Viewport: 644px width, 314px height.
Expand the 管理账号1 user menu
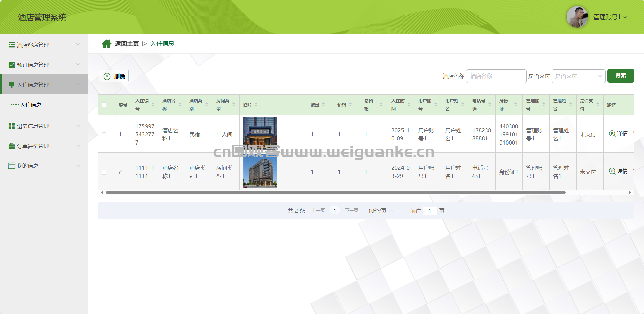[x=610, y=17]
